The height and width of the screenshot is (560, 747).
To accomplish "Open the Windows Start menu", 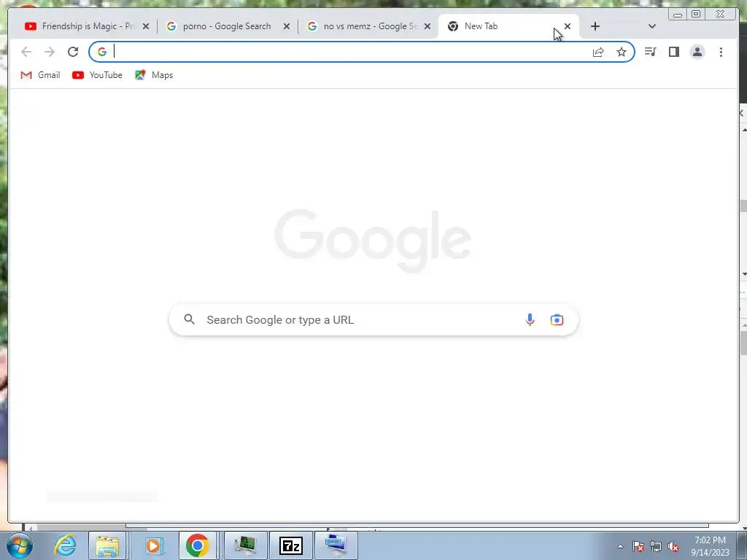I will point(20,545).
